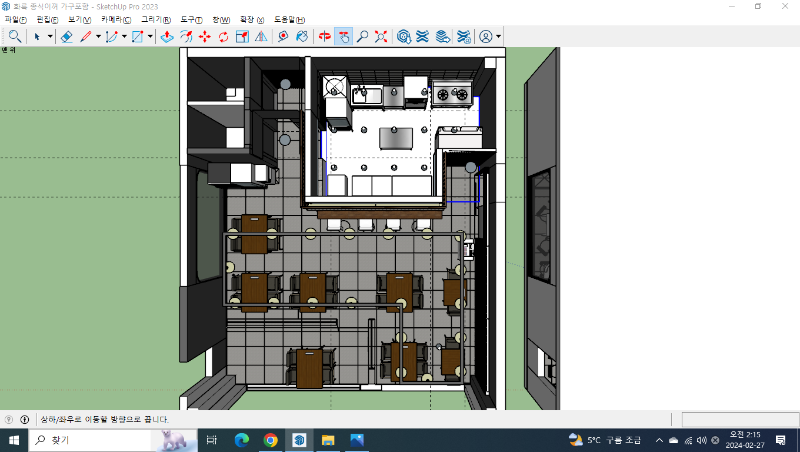Open the notification center icon
This screenshot has width=800, height=452.
coord(781,440)
